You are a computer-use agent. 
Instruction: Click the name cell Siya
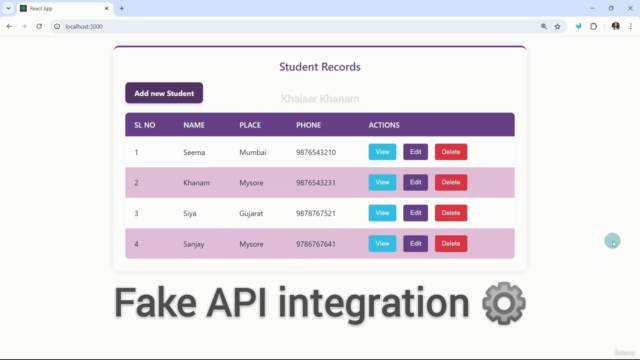coord(190,213)
